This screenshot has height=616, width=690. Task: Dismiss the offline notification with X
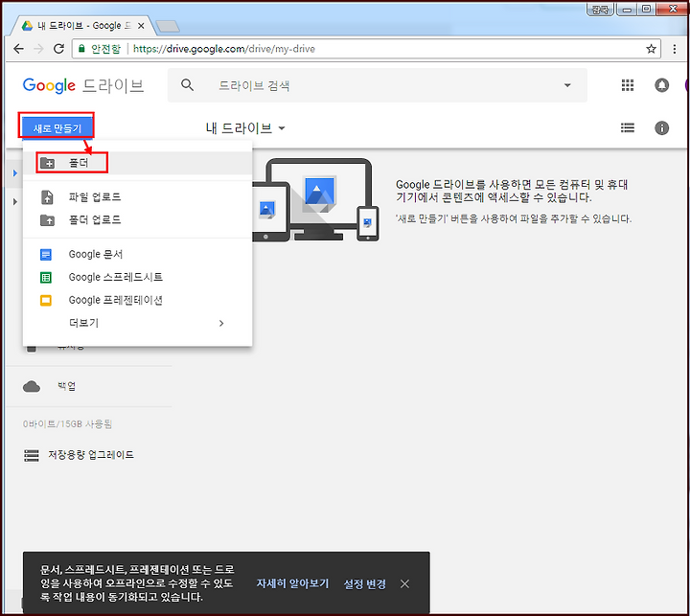pyautogui.click(x=404, y=583)
